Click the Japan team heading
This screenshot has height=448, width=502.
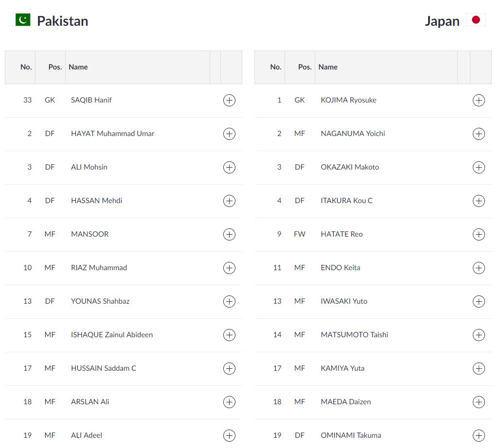click(442, 21)
